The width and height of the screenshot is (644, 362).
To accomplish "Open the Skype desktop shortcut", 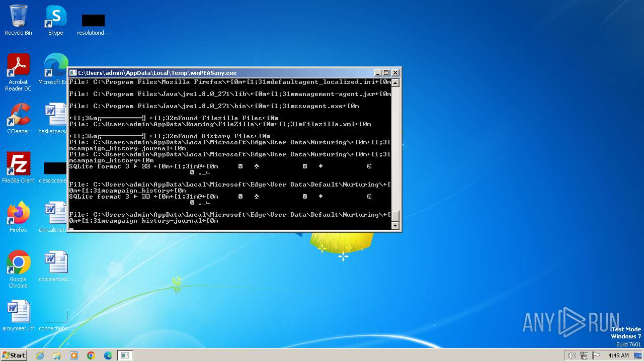I will tap(56, 20).
